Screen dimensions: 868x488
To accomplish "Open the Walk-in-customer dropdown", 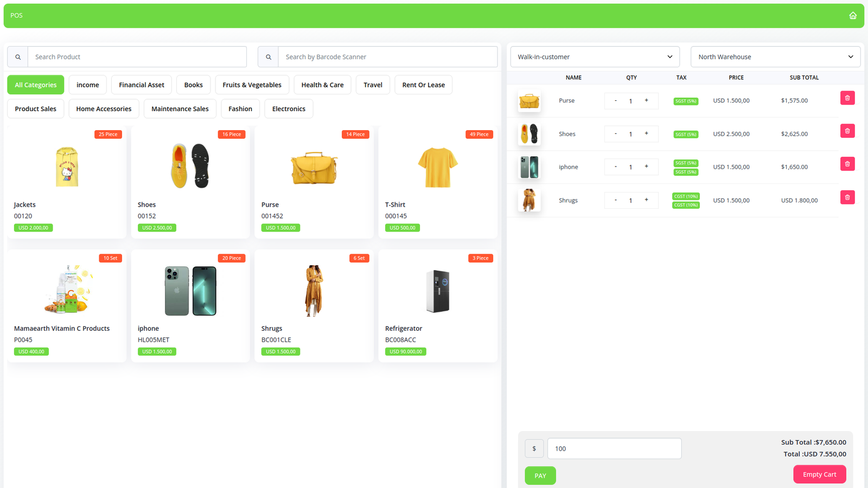I will tap(595, 57).
